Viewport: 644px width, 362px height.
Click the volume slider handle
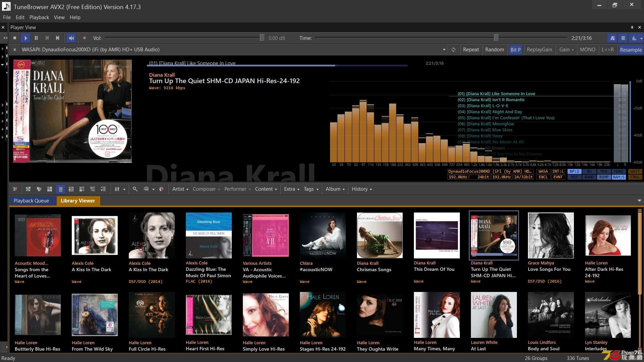[262, 38]
